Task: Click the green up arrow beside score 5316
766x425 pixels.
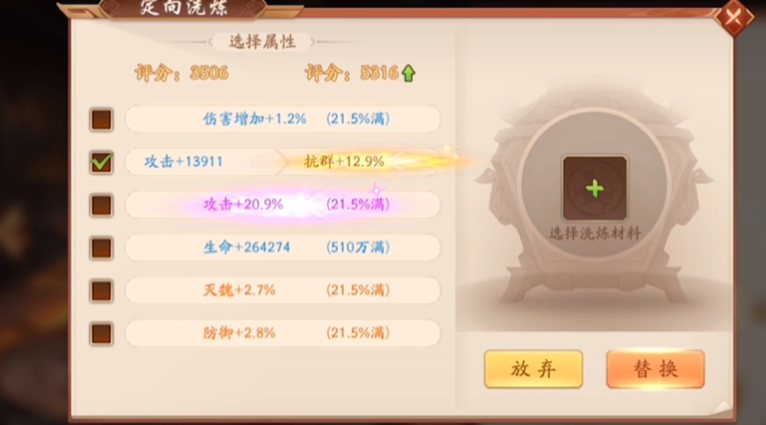Action: (x=408, y=74)
